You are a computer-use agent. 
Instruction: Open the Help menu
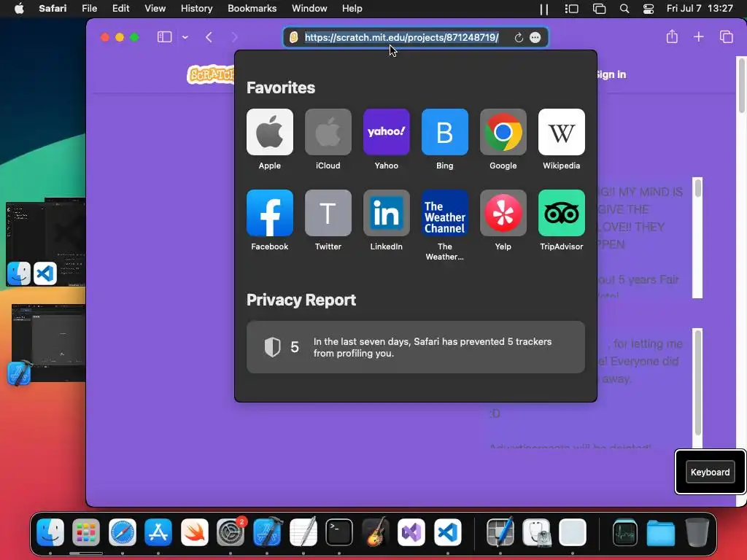[352, 9]
